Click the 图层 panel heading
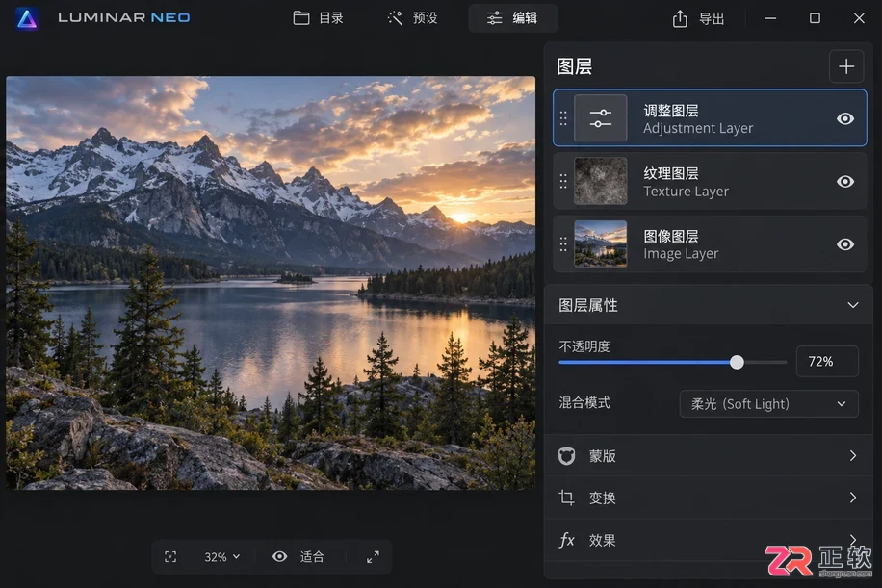The height and width of the screenshot is (588, 882). tap(574, 67)
